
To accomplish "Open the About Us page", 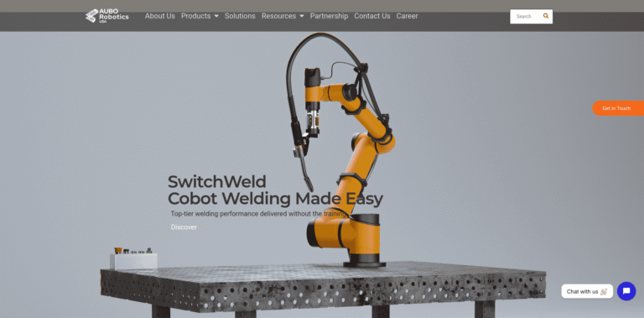I will (x=160, y=16).
